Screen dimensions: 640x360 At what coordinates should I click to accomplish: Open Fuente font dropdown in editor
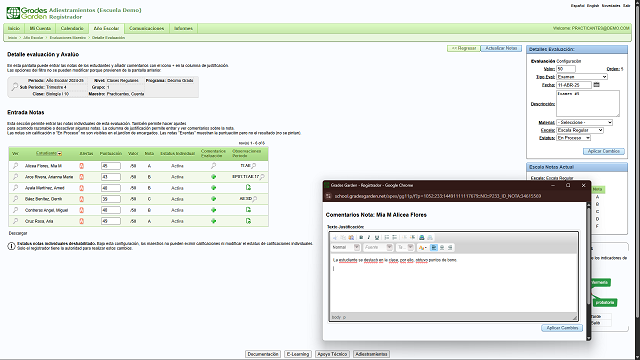(378, 247)
